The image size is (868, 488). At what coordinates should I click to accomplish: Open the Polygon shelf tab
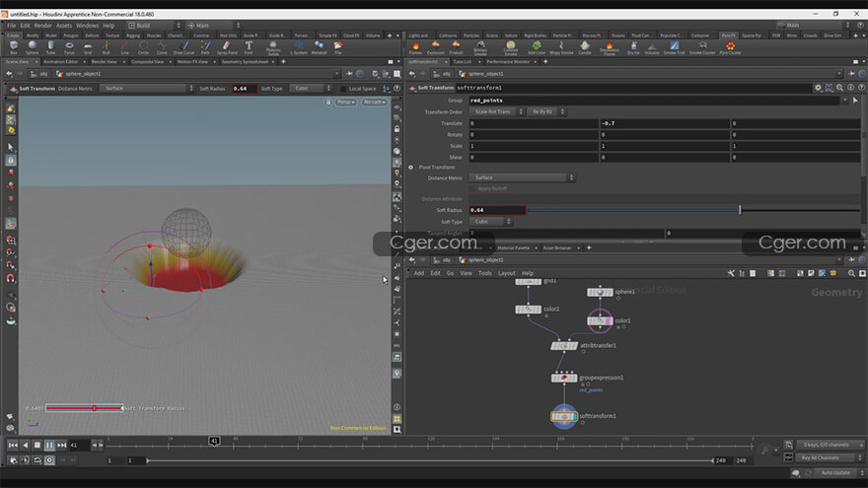point(71,35)
